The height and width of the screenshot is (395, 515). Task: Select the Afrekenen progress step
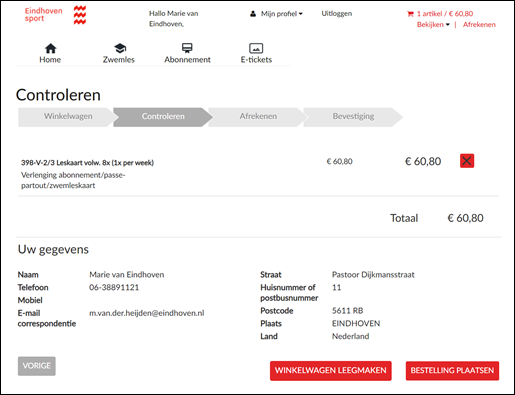(258, 116)
